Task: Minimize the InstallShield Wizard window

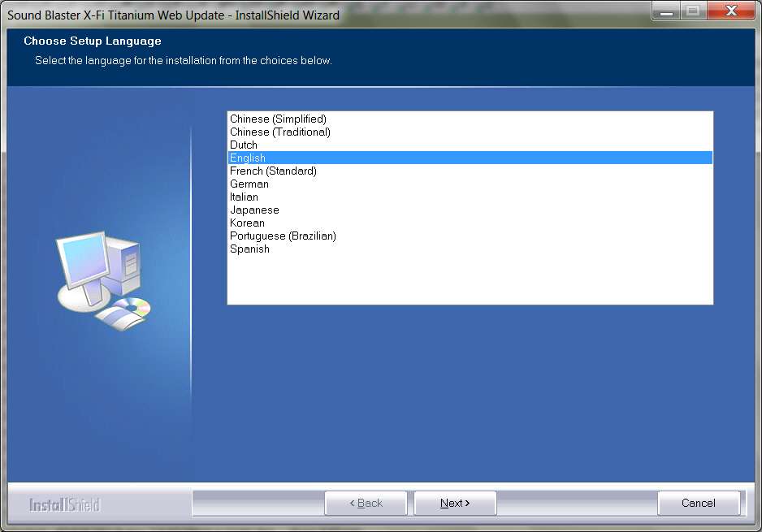Action: [666, 11]
